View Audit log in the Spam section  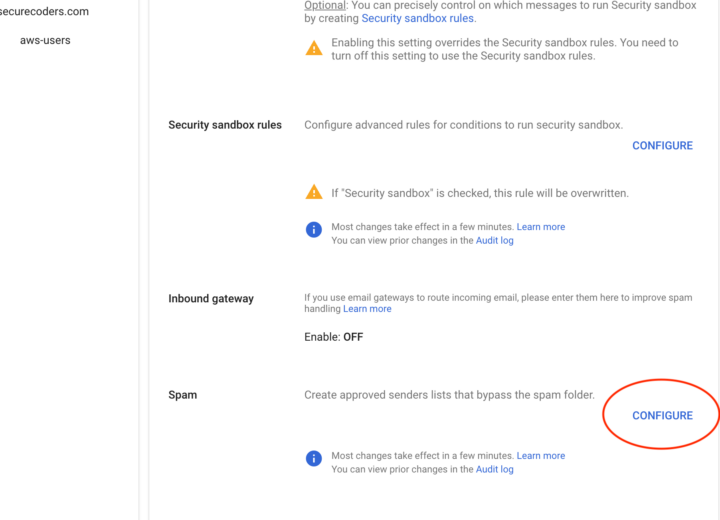coord(495,470)
